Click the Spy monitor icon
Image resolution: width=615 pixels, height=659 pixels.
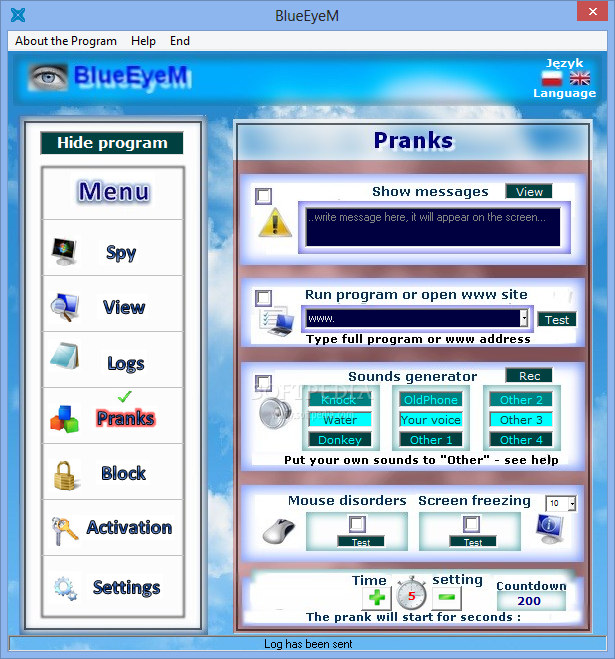pos(64,251)
